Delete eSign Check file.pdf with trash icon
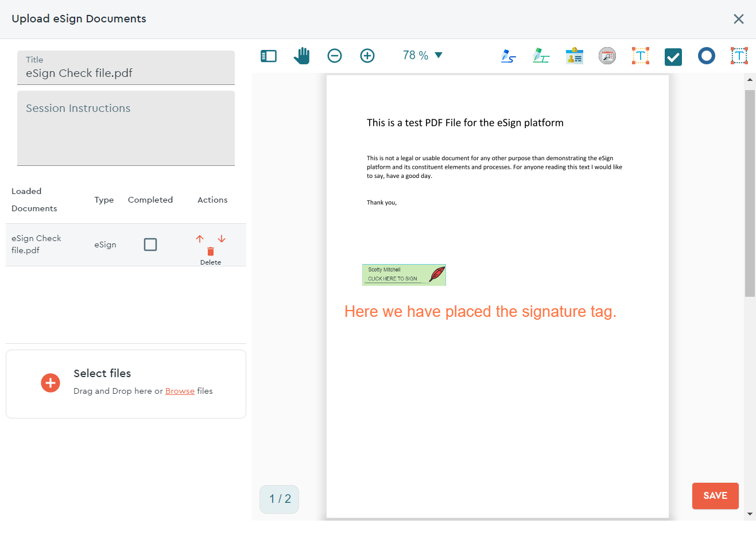This screenshot has width=756, height=535. coord(211,251)
